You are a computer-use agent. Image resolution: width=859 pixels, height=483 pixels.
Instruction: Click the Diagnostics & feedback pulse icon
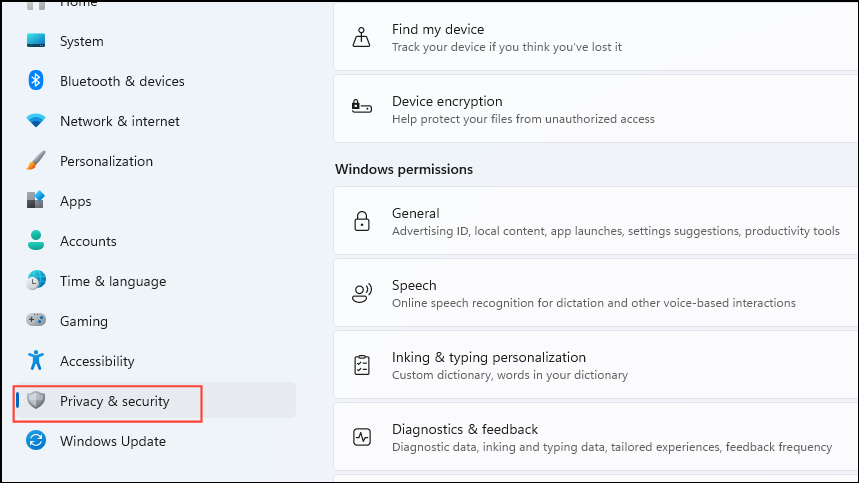(x=362, y=437)
